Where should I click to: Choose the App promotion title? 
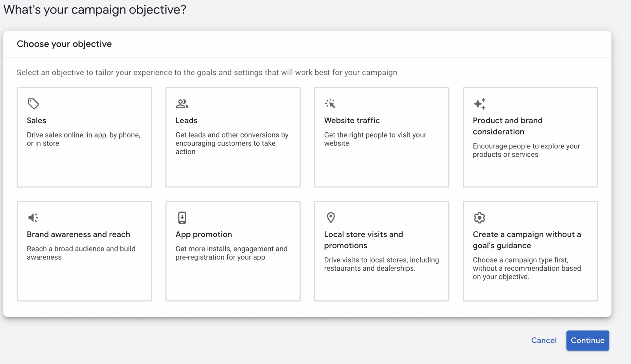pos(204,234)
